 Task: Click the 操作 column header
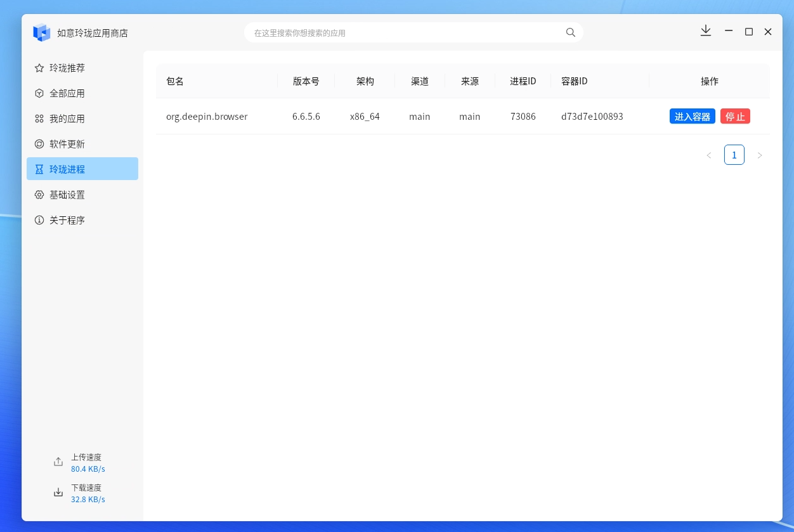click(x=710, y=81)
